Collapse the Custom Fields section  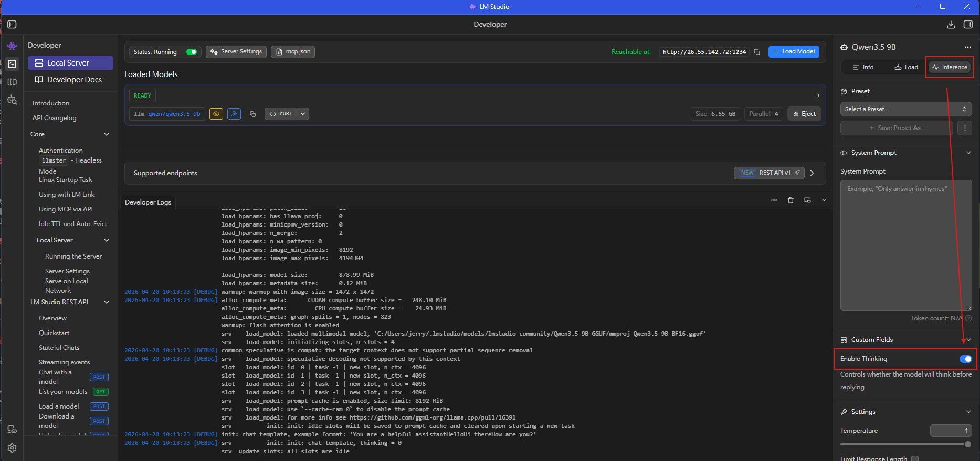click(x=968, y=340)
